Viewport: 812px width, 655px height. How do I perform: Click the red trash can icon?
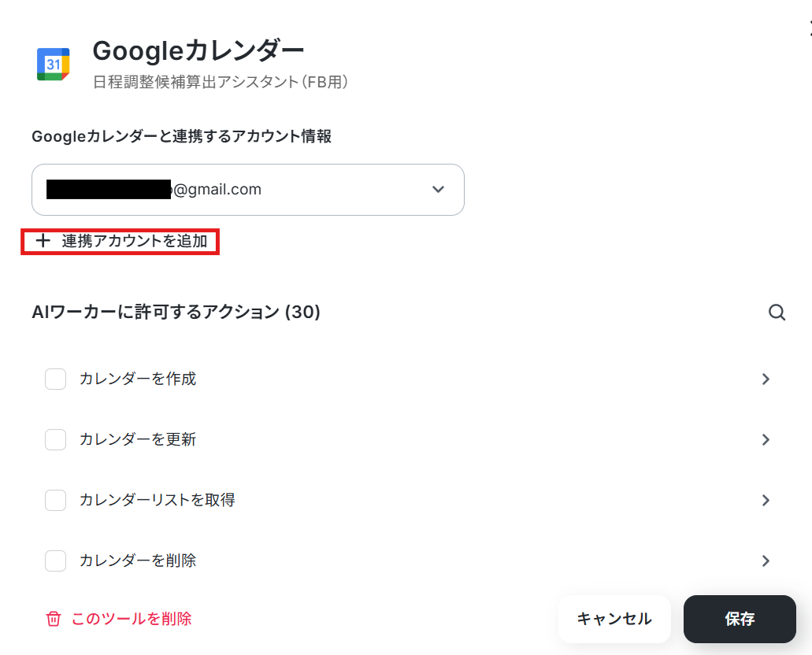[54, 619]
